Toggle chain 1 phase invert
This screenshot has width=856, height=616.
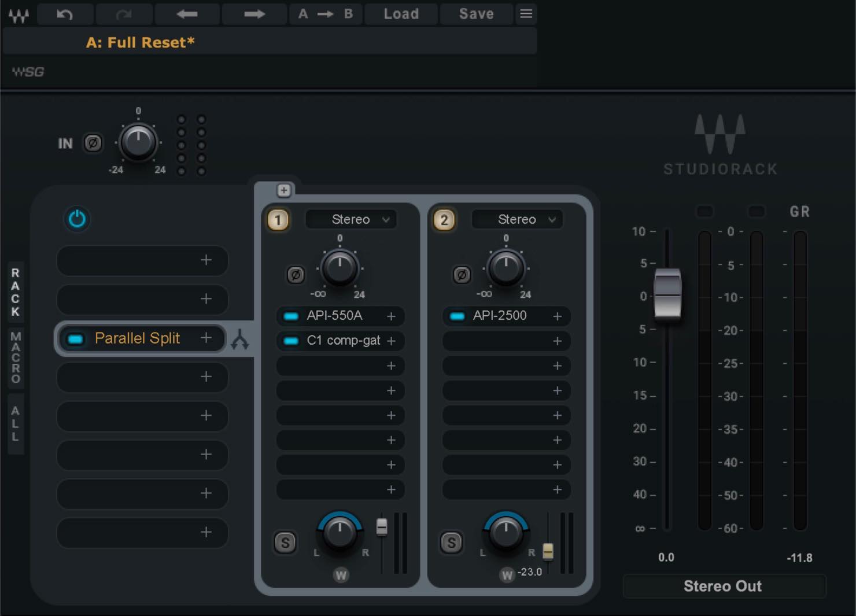[x=296, y=275]
